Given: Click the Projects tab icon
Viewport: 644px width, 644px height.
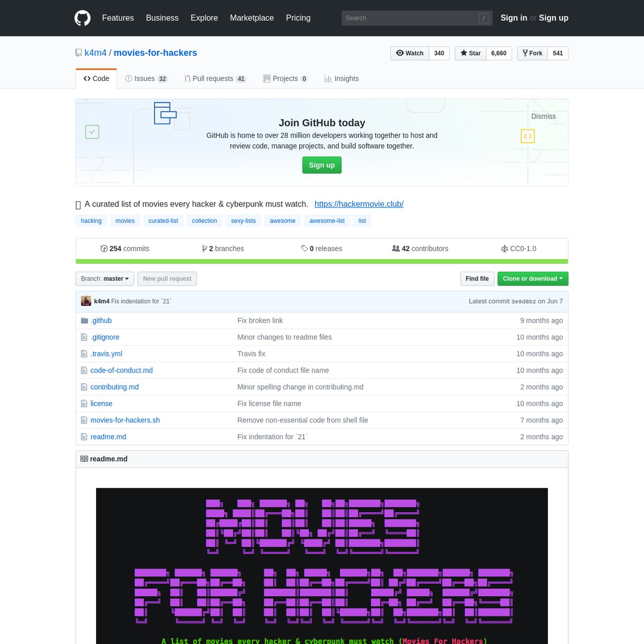Looking at the screenshot, I should (267, 78).
